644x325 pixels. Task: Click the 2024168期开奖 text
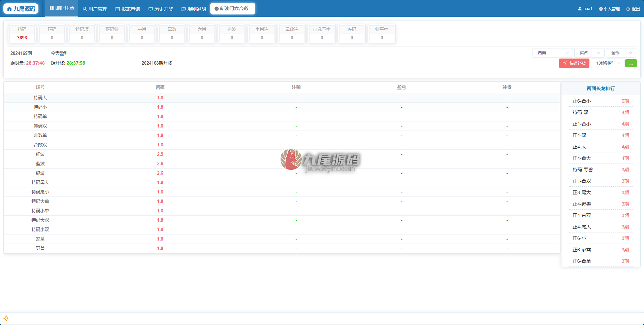[157, 63]
